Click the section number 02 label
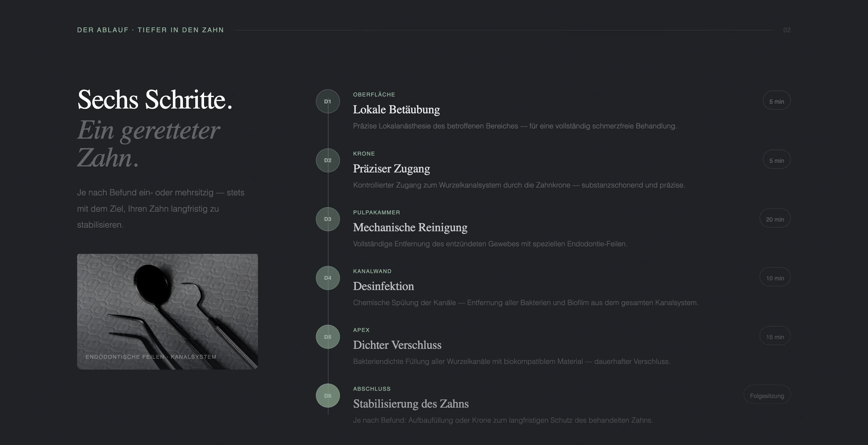Screen dimensions: 868x445 (x=786, y=30)
